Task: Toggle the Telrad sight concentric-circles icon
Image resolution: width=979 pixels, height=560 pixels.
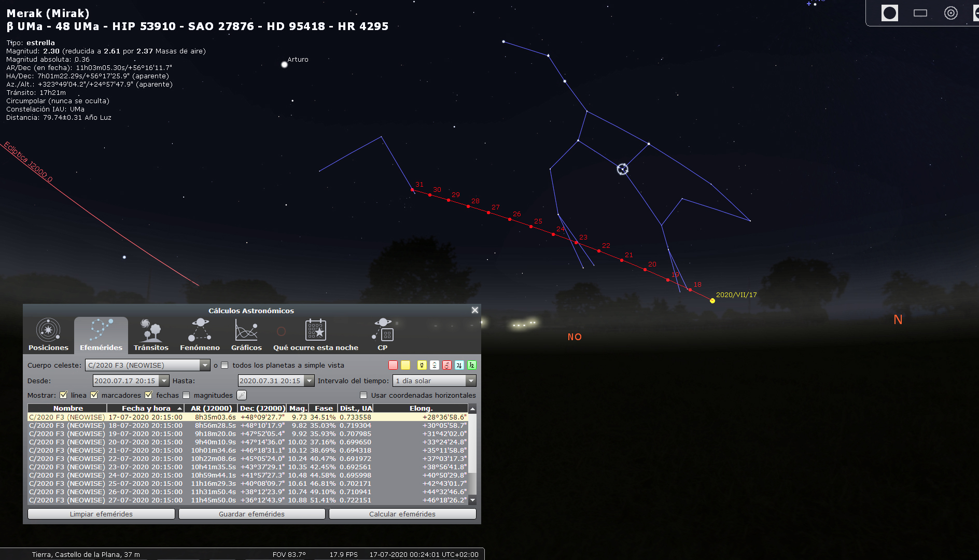Action: pyautogui.click(x=950, y=13)
